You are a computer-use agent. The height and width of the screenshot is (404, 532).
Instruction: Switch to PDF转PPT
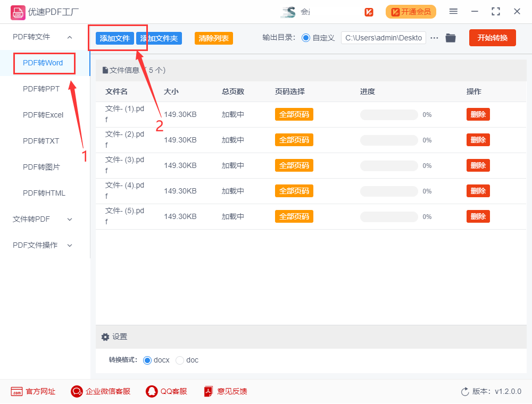41,89
